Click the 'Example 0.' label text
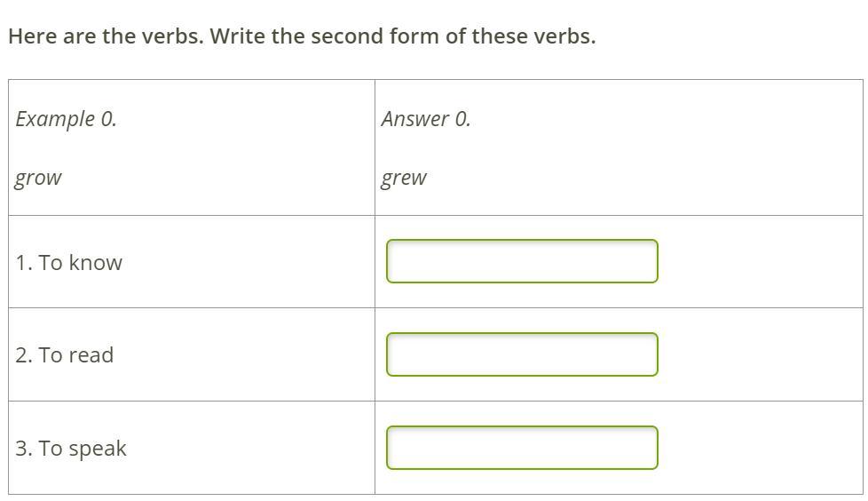The image size is (868, 501). (x=66, y=119)
